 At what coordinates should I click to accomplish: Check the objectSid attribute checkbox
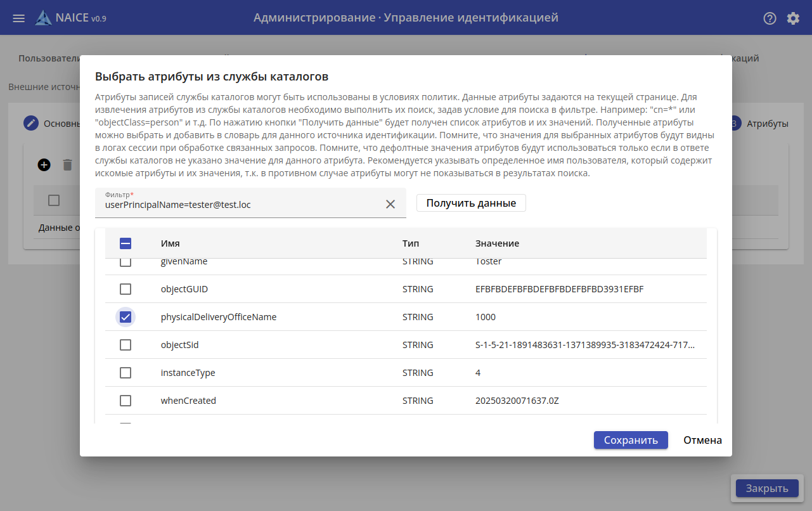click(x=126, y=345)
